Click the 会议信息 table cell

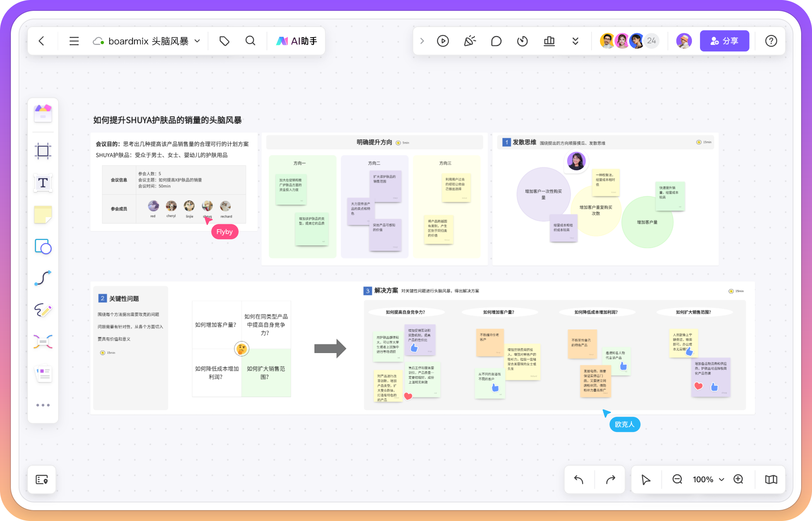(119, 180)
